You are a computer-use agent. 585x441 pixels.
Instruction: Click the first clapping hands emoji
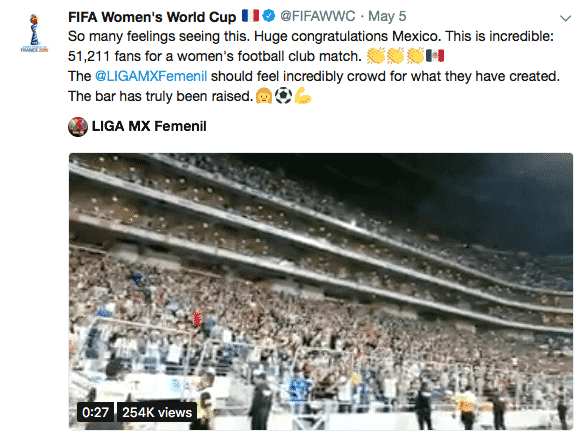[376, 56]
